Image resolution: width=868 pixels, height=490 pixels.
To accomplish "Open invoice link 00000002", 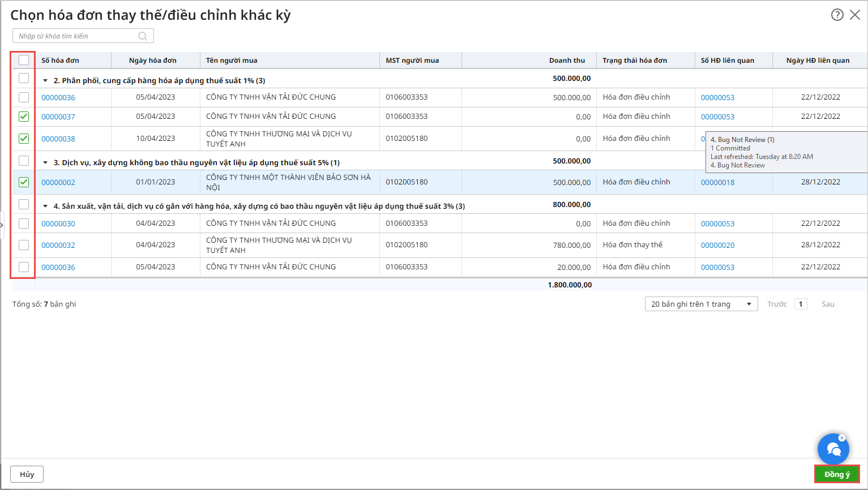I will (58, 182).
